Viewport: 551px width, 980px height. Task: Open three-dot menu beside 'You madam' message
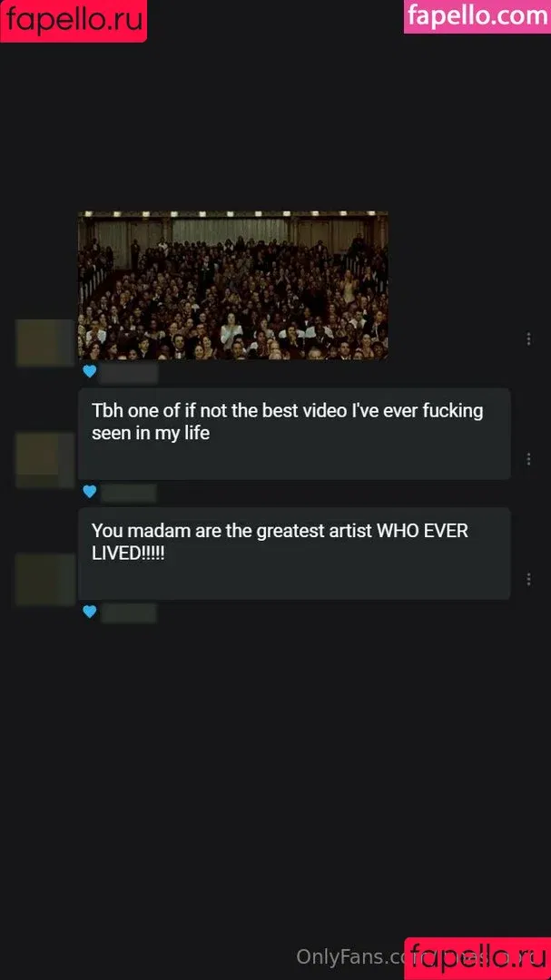pyautogui.click(x=528, y=579)
